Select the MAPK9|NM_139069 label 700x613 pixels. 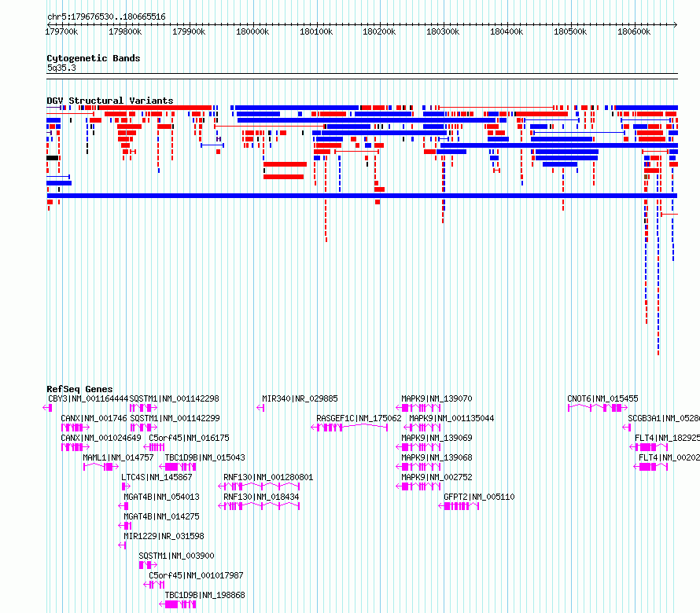[x=437, y=438]
